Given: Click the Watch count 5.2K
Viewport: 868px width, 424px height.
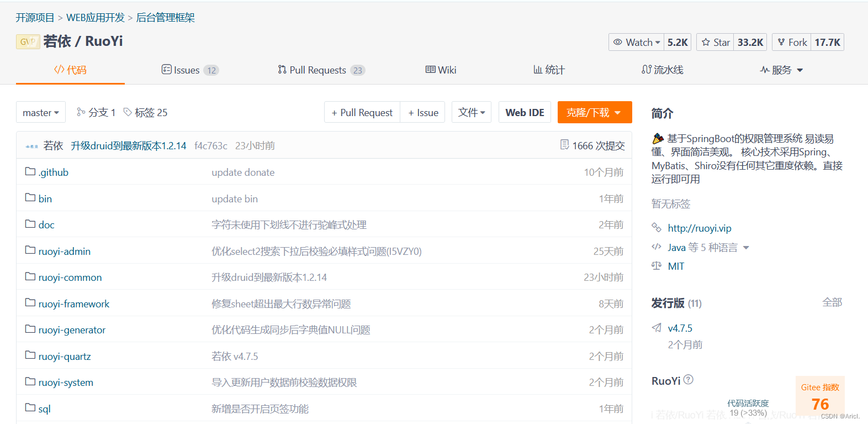Looking at the screenshot, I should pos(678,42).
